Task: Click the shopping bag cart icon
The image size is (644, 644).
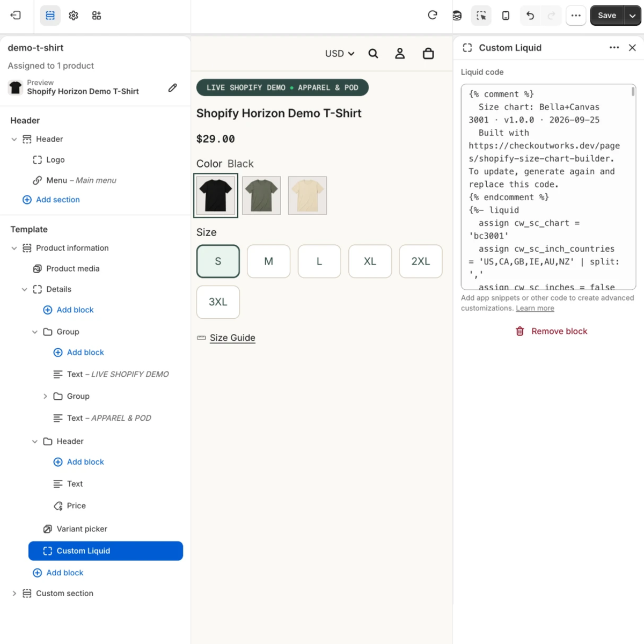Action: pyautogui.click(x=428, y=54)
